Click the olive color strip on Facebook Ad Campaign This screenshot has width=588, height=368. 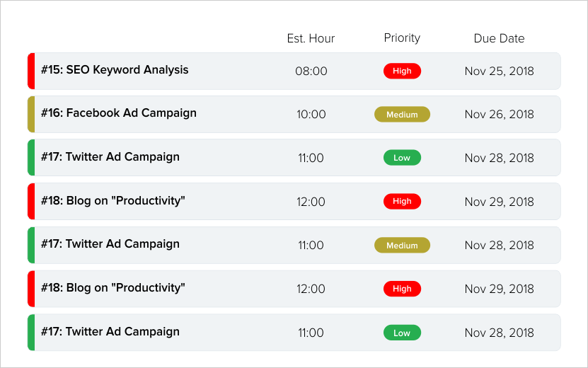coord(31,115)
